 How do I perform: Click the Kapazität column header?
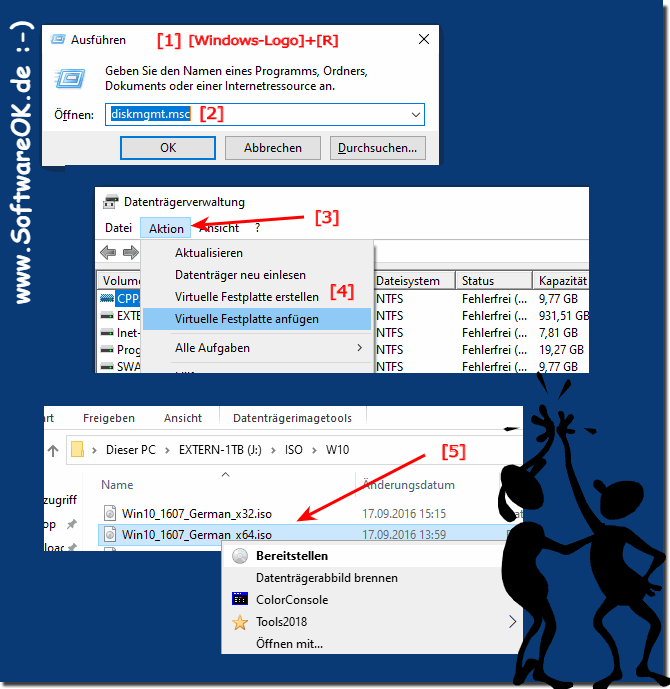click(x=561, y=281)
